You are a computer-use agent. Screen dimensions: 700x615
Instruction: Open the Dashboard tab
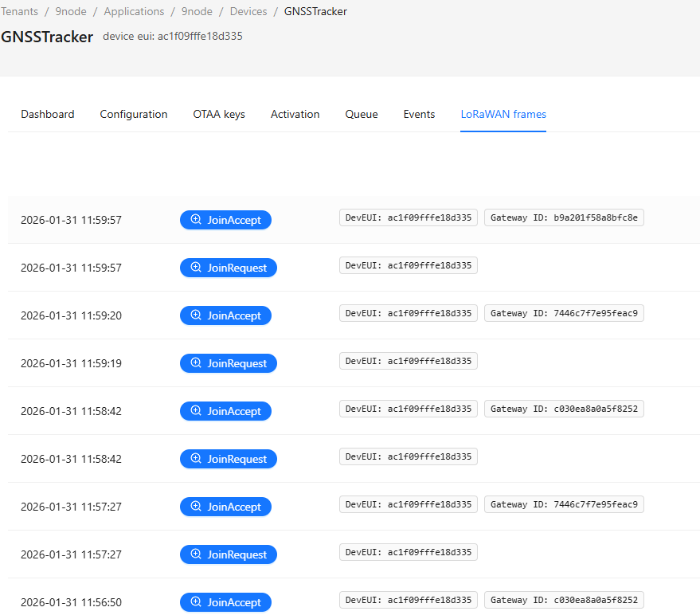(47, 114)
